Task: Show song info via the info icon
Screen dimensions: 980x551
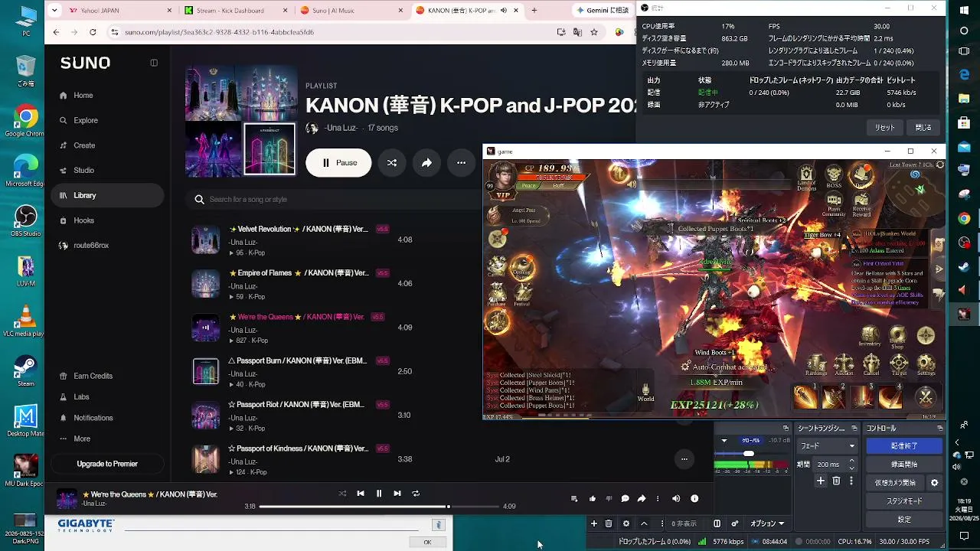Action: [x=694, y=499]
